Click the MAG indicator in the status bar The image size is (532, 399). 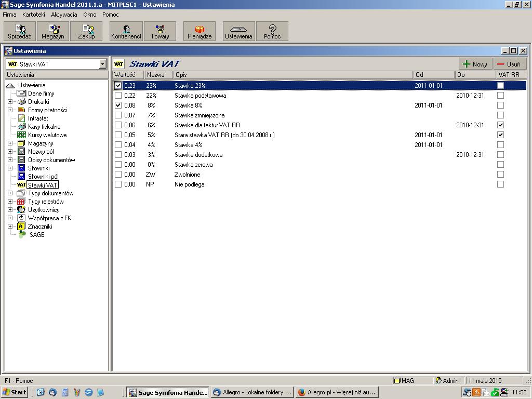[413, 381]
